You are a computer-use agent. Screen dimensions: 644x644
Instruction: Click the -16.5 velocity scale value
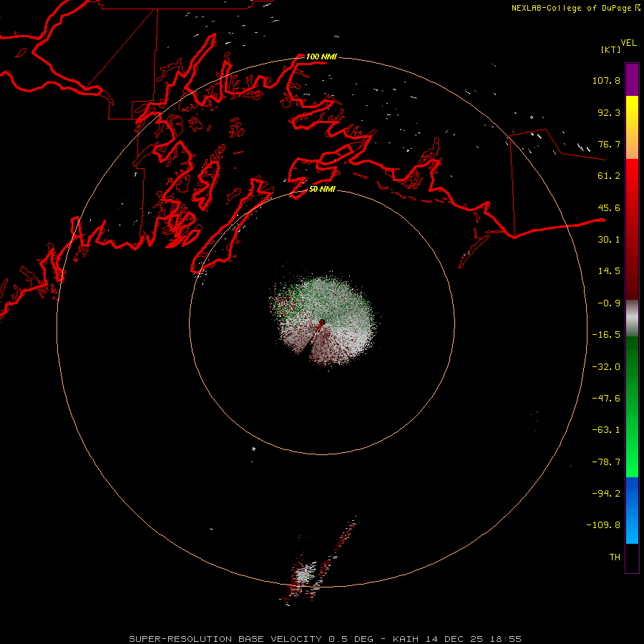coord(606,335)
